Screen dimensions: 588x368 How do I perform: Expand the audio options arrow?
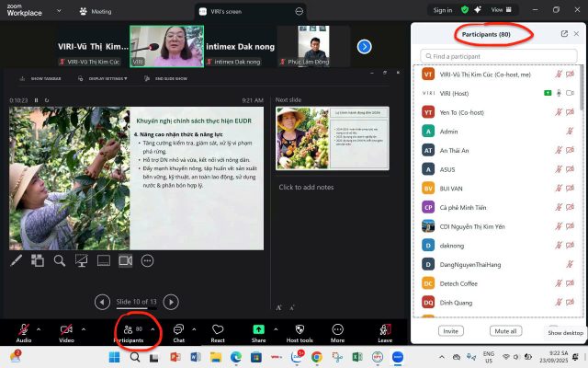[40, 328]
